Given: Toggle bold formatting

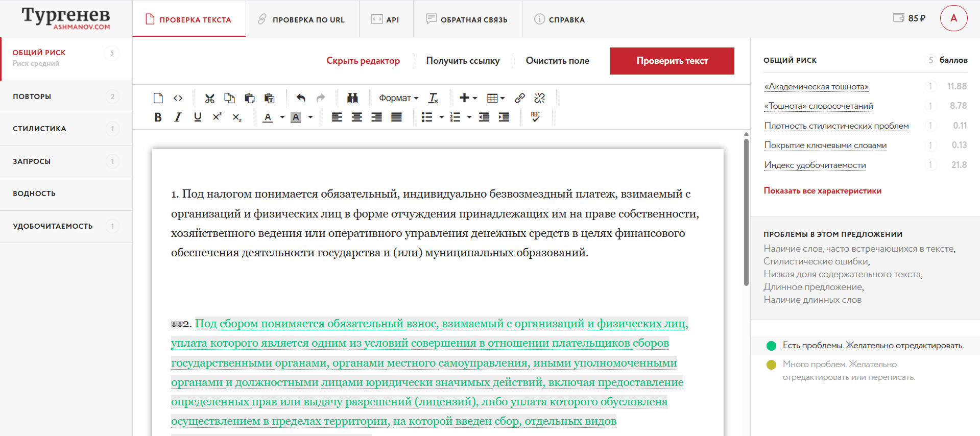Looking at the screenshot, I should coord(158,117).
